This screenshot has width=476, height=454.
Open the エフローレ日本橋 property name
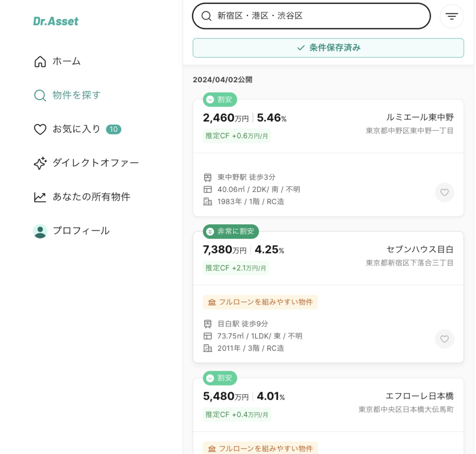pyautogui.click(x=420, y=396)
